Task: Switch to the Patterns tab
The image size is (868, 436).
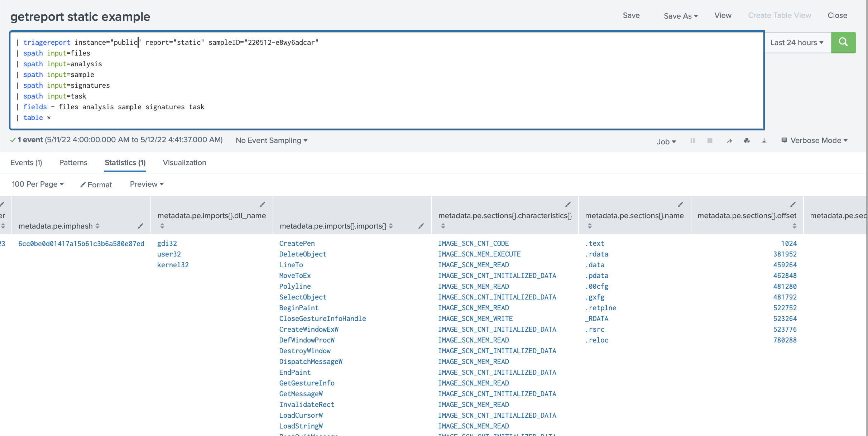Action: (73, 163)
